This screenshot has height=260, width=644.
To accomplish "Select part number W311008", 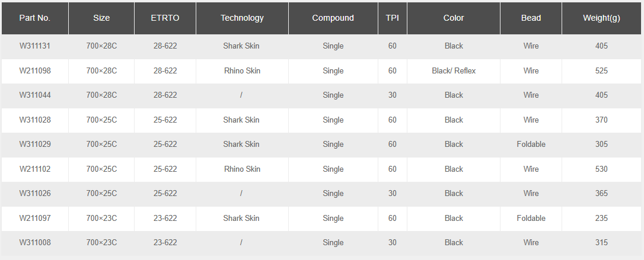I will coord(34,242).
